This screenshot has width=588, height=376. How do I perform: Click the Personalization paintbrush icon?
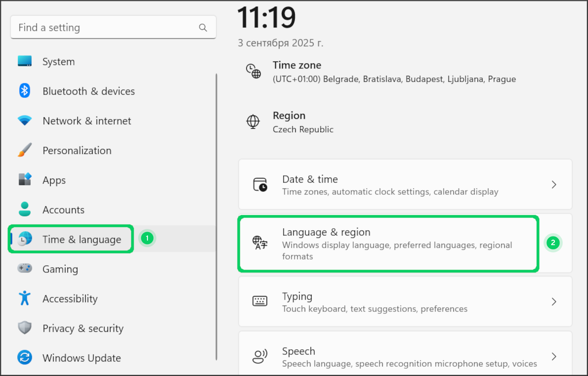click(x=25, y=150)
